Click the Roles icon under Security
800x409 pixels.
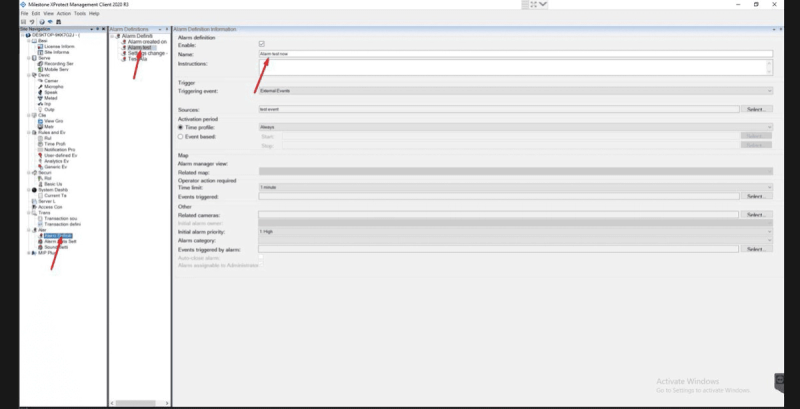pyautogui.click(x=40, y=178)
